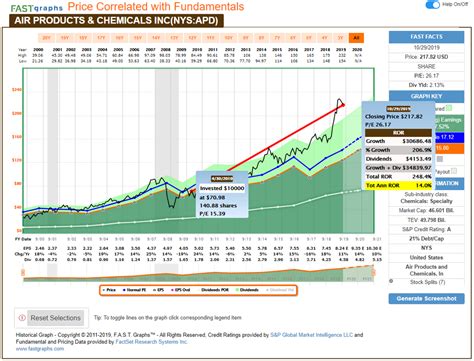474x361 pixels.
Task: Toggle the EPS Oval legend item
Action: point(180,290)
